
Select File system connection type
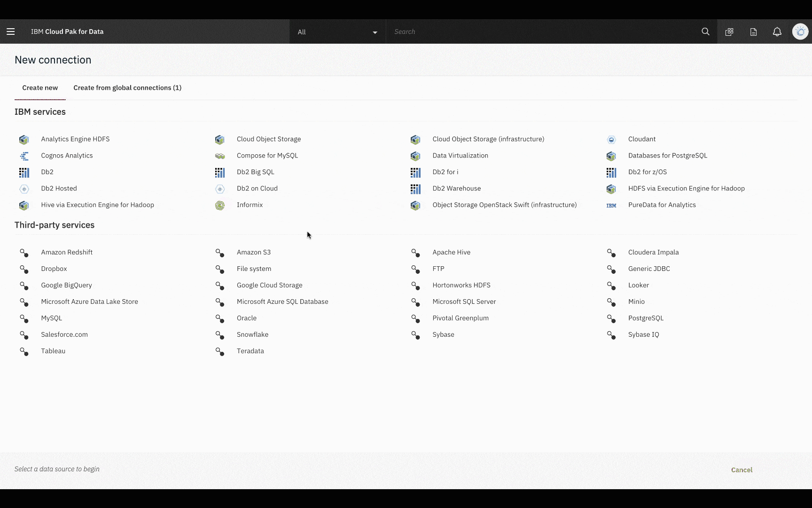pyautogui.click(x=254, y=269)
